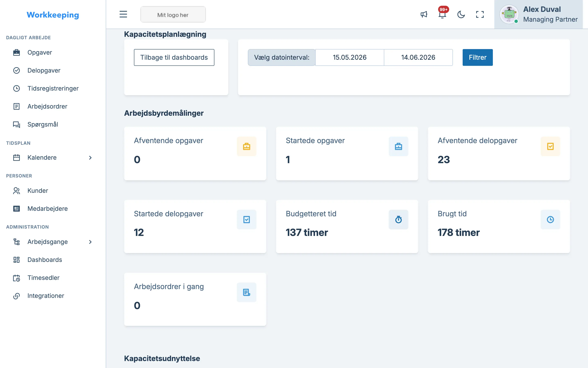Click the Afventende delopgaver checkbox icon
This screenshot has height=368, width=588.
point(550,146)
